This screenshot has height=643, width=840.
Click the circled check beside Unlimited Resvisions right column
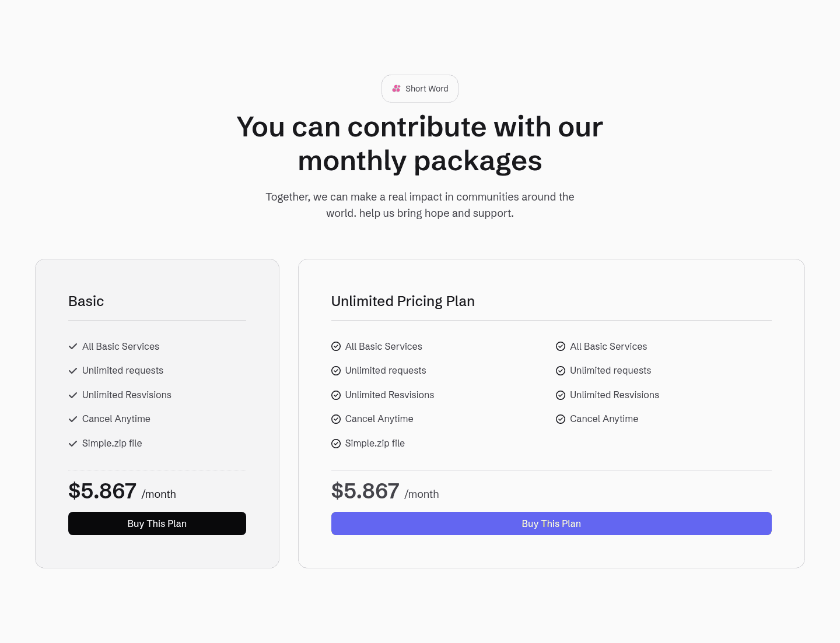click(x=561, y=395)
